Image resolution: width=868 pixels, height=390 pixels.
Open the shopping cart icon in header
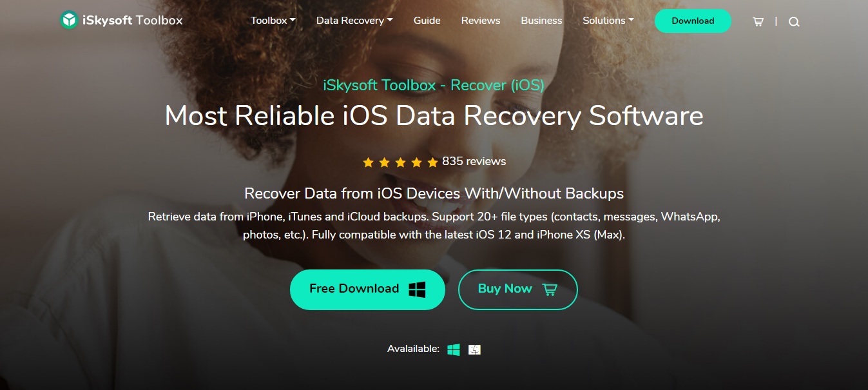pyautogui.click(x=758, y=21)
